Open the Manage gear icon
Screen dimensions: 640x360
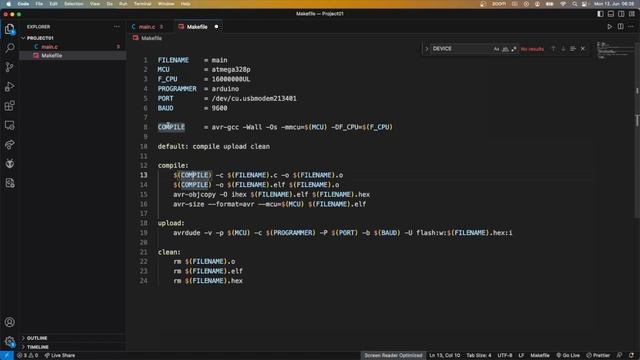click(x=9, y=341)
